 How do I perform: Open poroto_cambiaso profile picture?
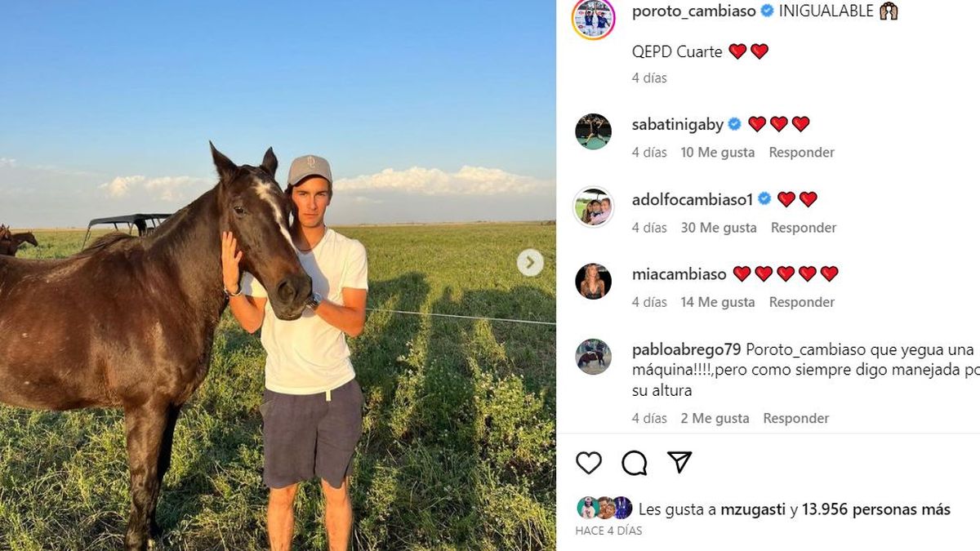[x=593, y=18]
